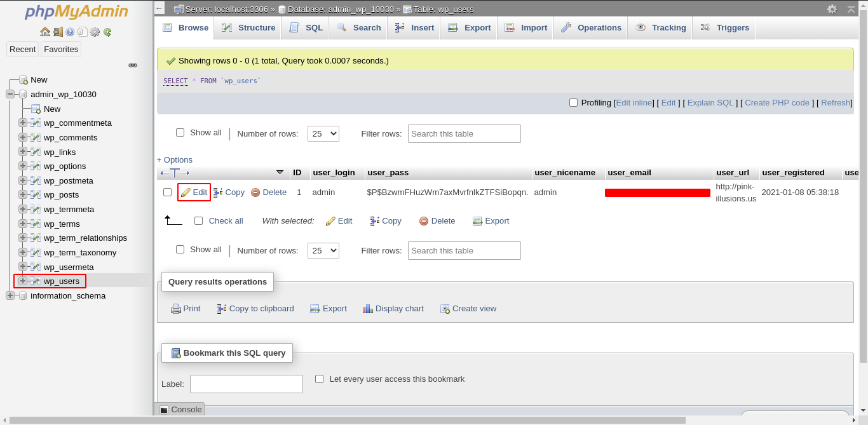868x425 pixels.
Task: Expand the wp_users table node
Action: [23, 281]
